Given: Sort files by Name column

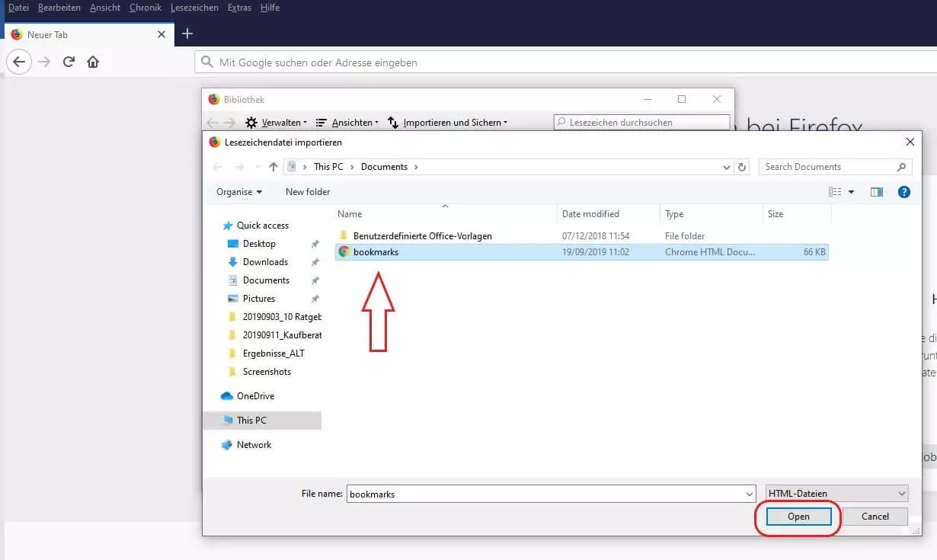Looking at the screenshot, I should [446, 214].
